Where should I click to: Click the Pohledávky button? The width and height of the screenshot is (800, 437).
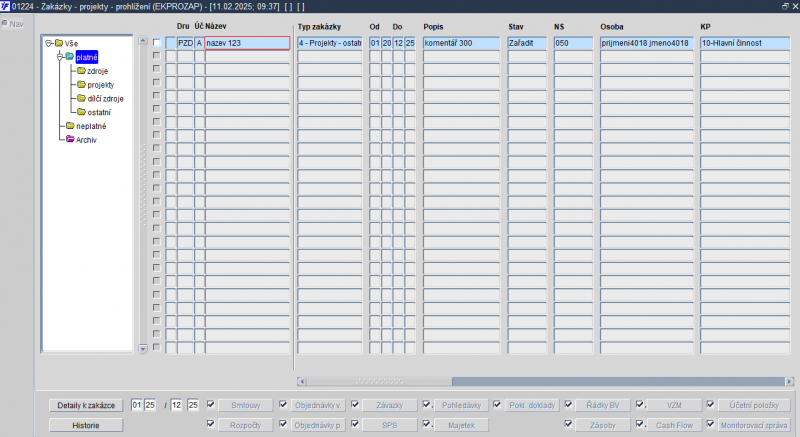point(461,405)
